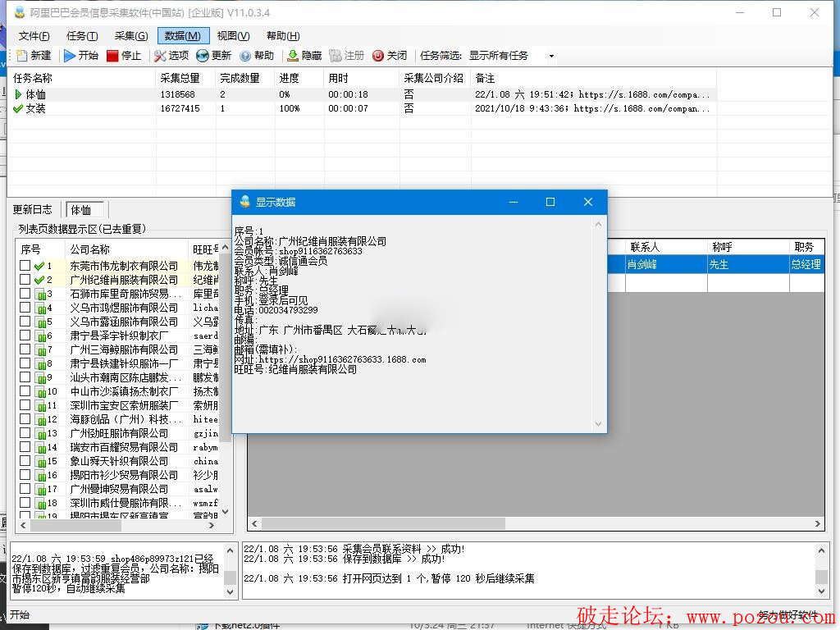840x630 pixels.
Task: Check the box for row 1 东莞市伟龙制衣有限公司
Action: point(25,266)
